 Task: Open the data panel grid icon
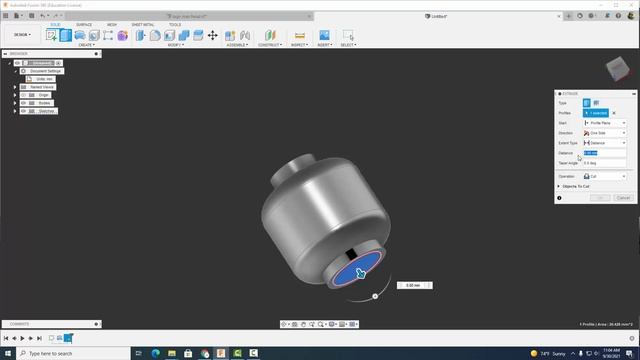coord(6,16)
